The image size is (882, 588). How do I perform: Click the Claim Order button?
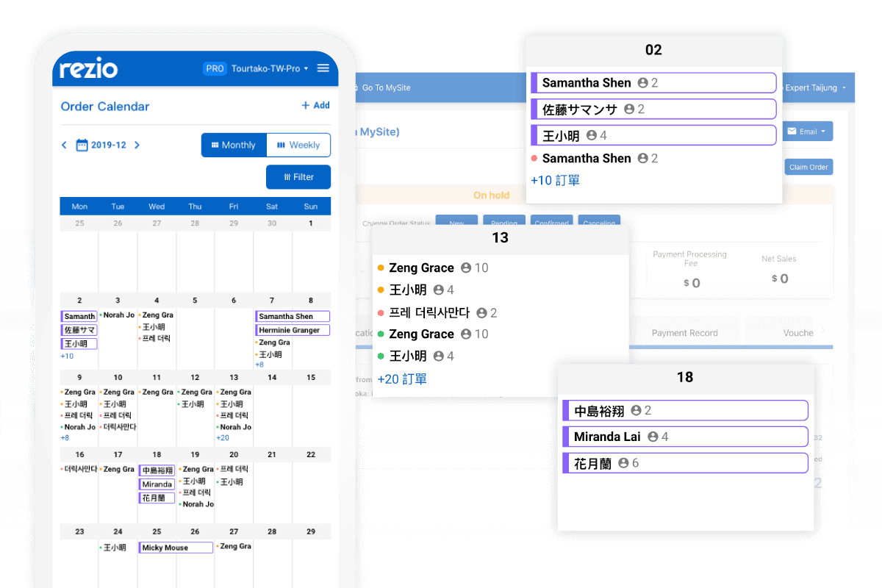[x=808, y=168]
